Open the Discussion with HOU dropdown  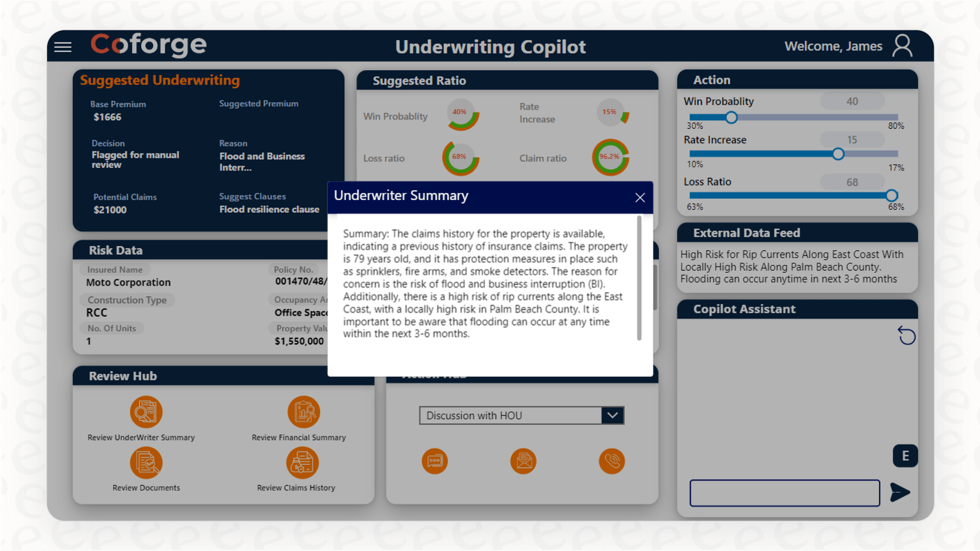(612, 415)
